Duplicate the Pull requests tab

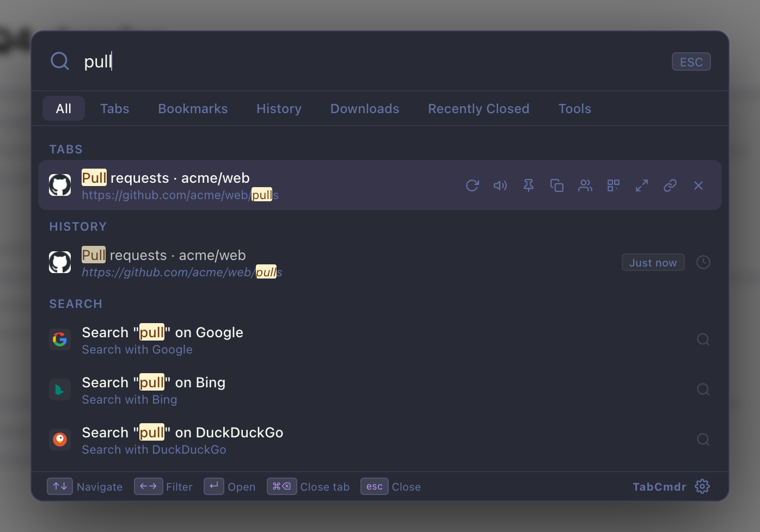pos(557,185)
